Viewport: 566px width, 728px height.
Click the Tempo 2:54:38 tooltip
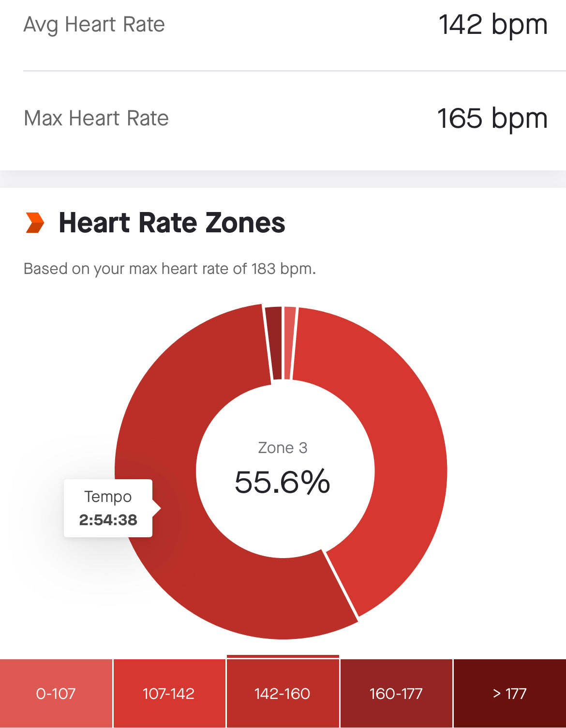pyautogui.click(x=108, y=508)
